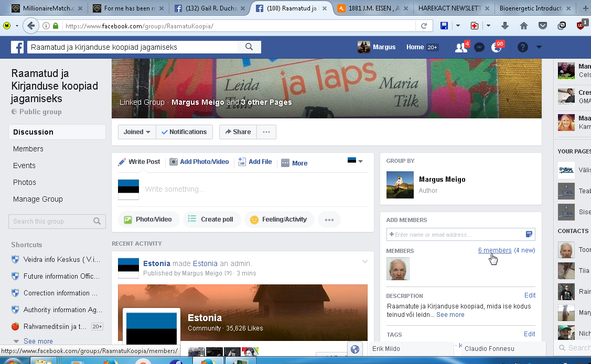Click the Facebook logo icon
This screenshot has height=364, width=591.
(17, 48)
